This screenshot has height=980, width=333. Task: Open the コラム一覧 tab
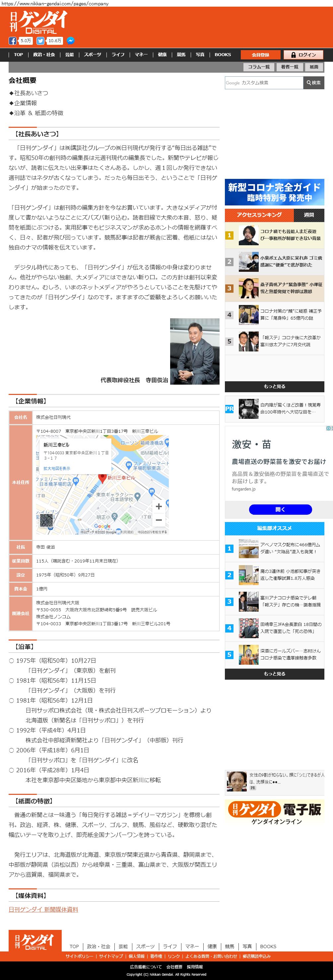259,67
